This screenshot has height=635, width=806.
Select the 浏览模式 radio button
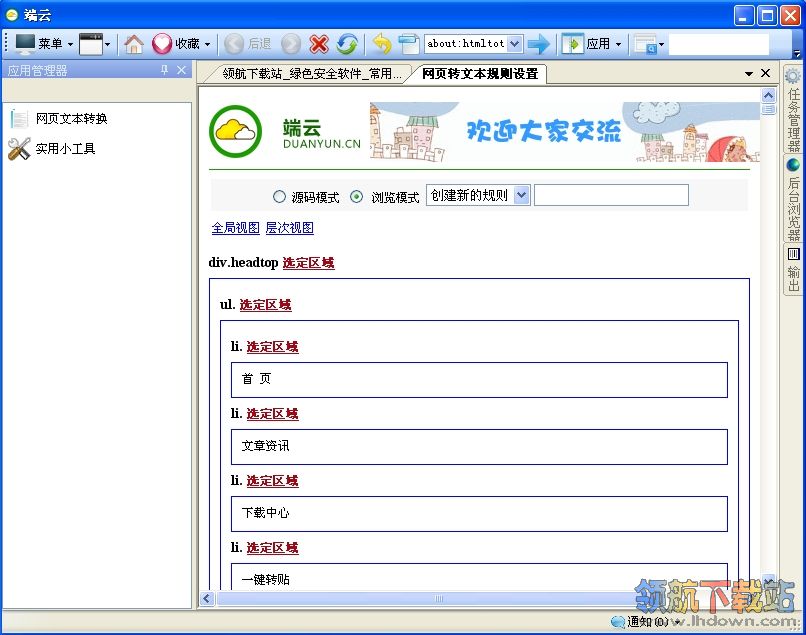click(356, 197)
